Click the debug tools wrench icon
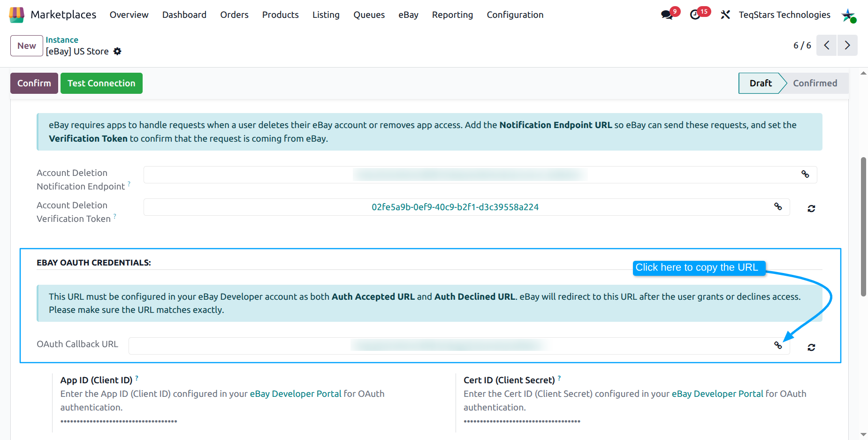 pyautogui.click(x=725, y=15)
